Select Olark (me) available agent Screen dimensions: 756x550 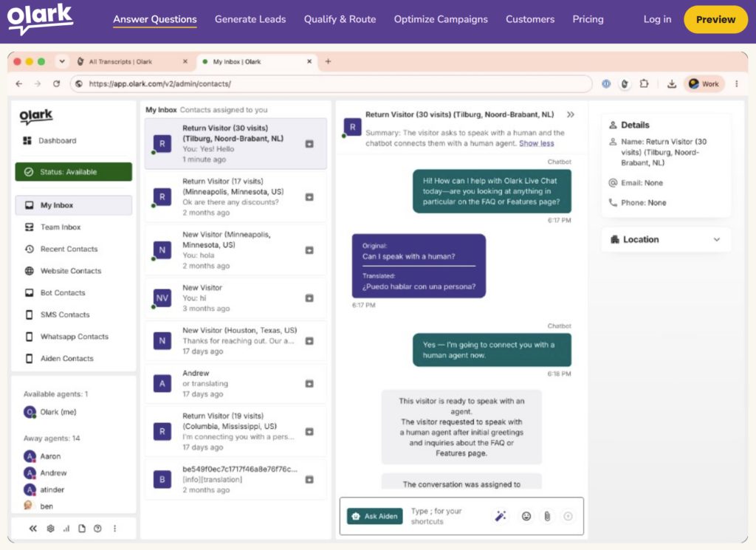tap(50, 412)
